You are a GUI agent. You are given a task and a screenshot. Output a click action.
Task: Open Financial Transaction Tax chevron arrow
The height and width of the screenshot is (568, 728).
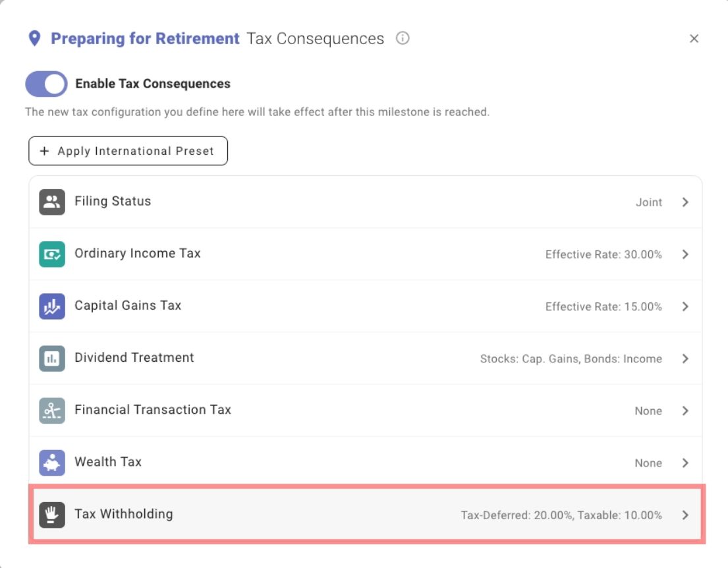(685, 411)
